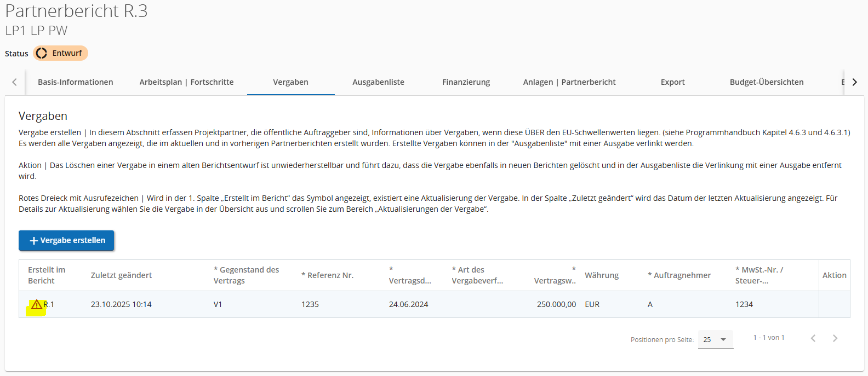868x376 pixels.
Task: Go to the Export tab
Action: coord(672,82)
